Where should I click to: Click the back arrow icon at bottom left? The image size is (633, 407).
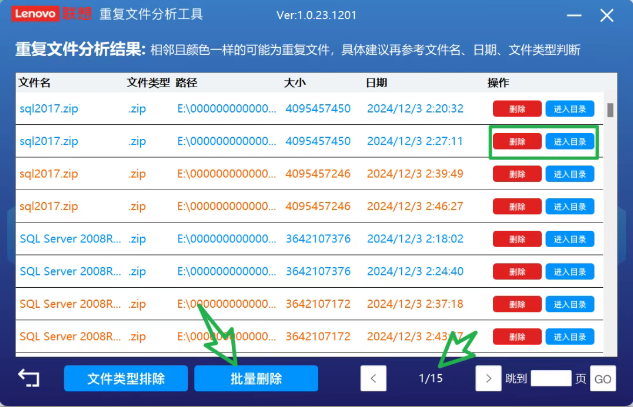pos(29,378)
